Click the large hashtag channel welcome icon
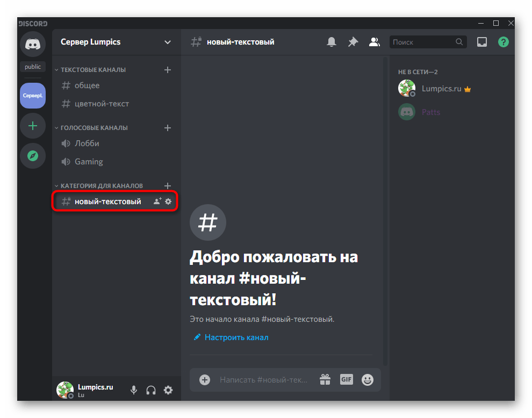This screenshot has height=418, width=532. (207, 222)
